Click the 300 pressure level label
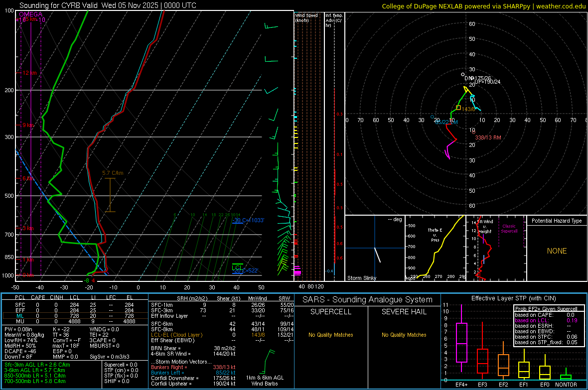 (x=9, y=137)
